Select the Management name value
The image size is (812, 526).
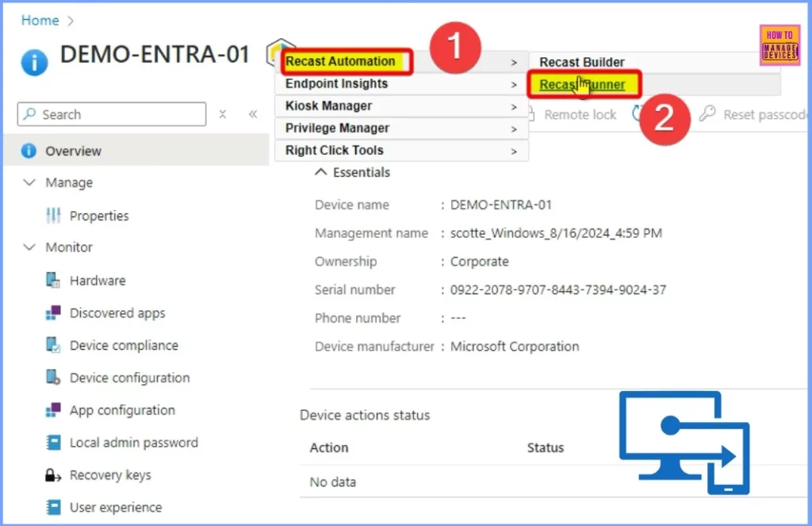556,233
